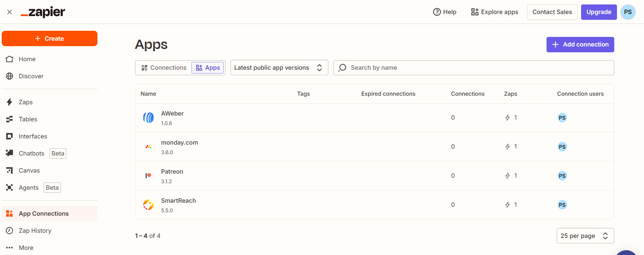
Task: Click the Add connection button
Action: click(x=580, y=44)
